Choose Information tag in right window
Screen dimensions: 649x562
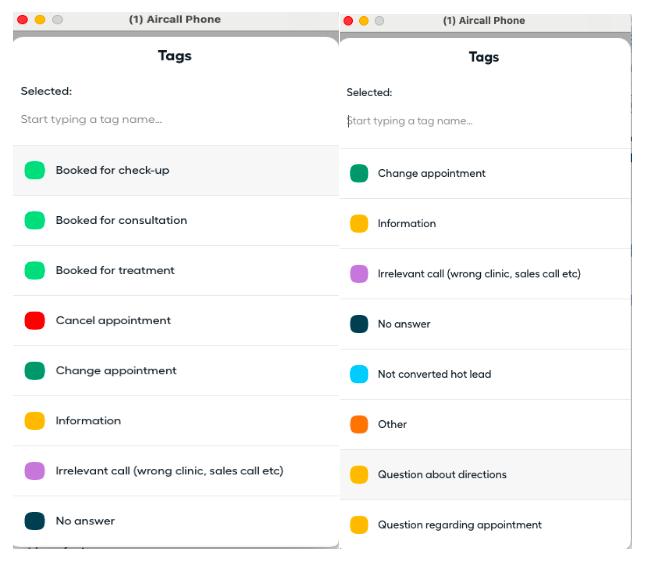(406, 224)
